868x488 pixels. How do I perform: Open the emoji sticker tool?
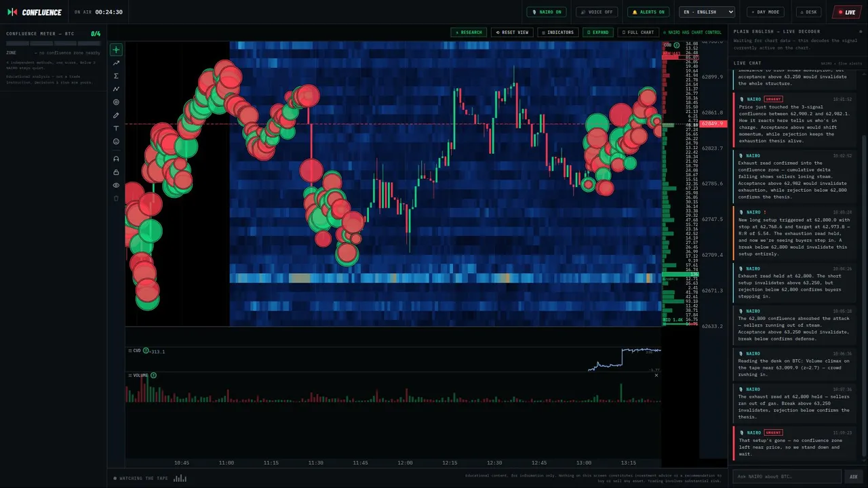[116, 142]
